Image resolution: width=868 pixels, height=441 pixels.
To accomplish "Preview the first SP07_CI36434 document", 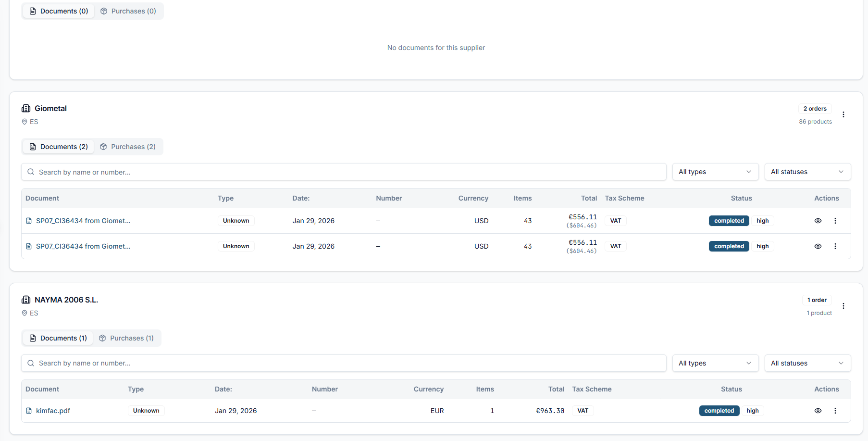I will [x=818, y=221].
